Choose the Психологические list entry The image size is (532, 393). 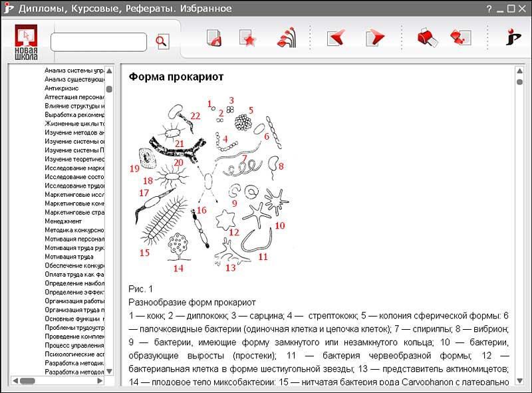pyautogui.click(x=74, y=354)
